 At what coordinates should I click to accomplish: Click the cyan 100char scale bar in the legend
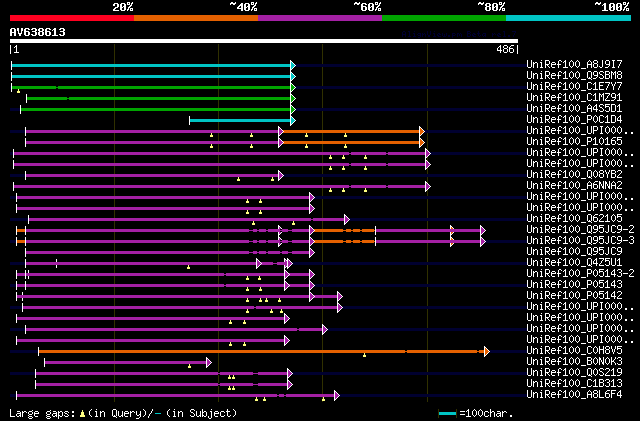447,414
